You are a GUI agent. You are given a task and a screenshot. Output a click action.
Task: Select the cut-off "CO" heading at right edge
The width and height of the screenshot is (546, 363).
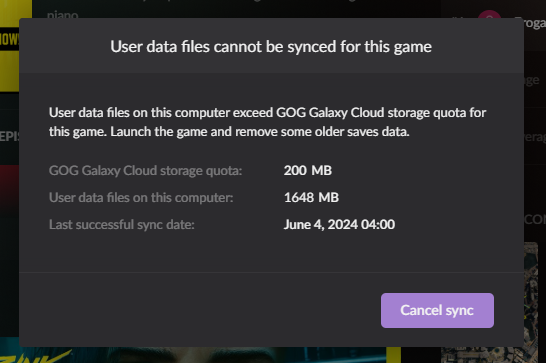535,219
